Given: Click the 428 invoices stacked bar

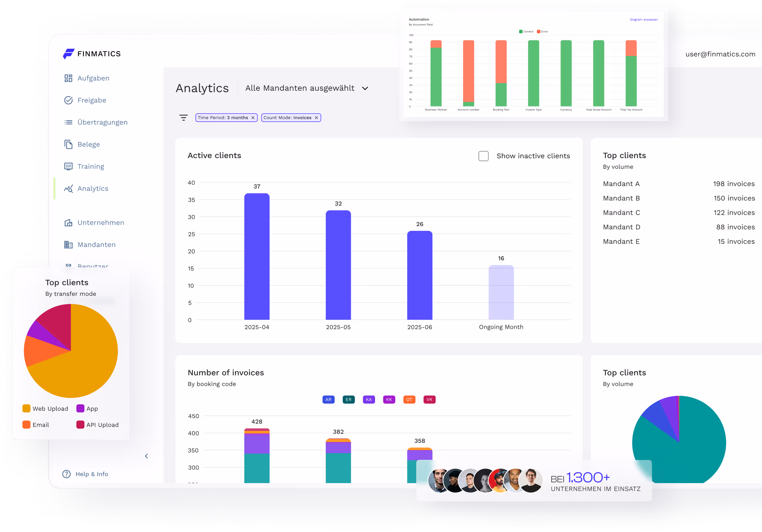Looking at the screenshot, I should [x=257, y=456].
